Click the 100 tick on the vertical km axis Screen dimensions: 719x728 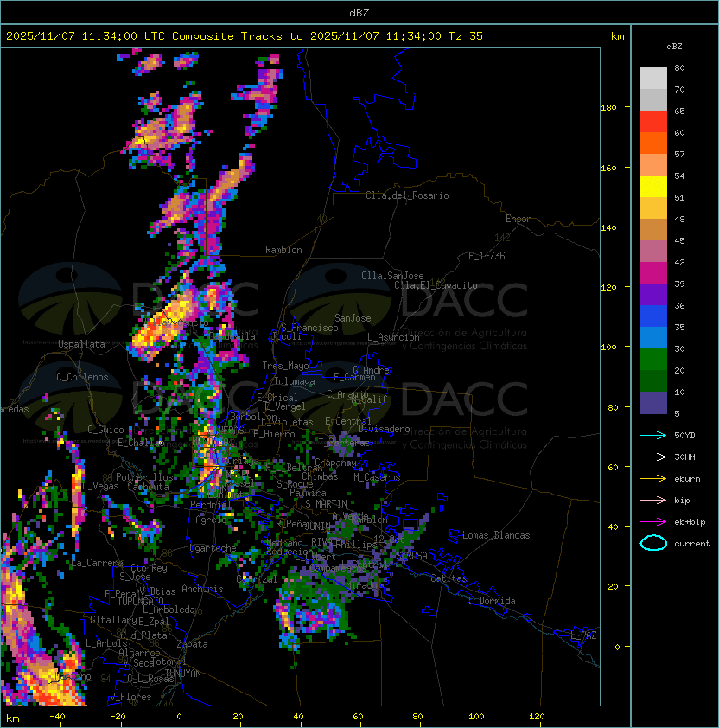pyautogui.click(x=608, y=347)
